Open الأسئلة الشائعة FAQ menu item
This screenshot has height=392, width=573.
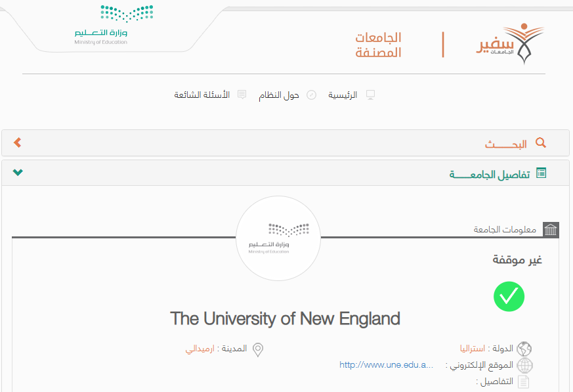pos(202,95)
